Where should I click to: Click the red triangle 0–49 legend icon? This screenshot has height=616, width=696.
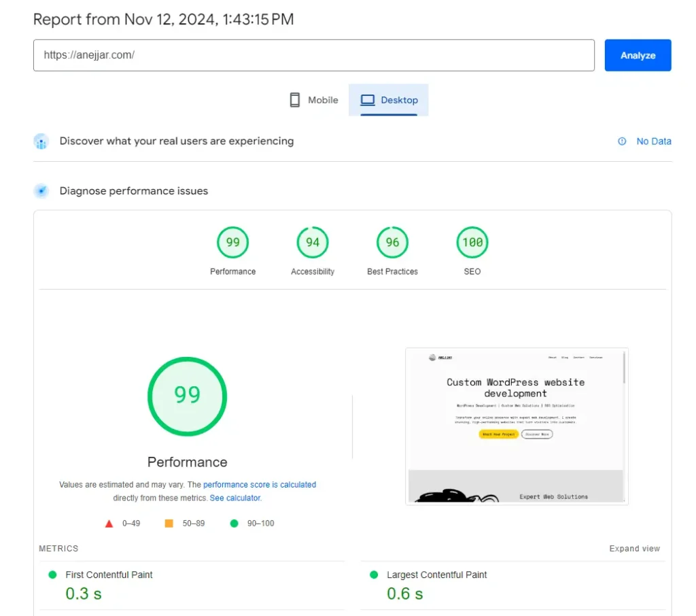click(x=109, y=524)
